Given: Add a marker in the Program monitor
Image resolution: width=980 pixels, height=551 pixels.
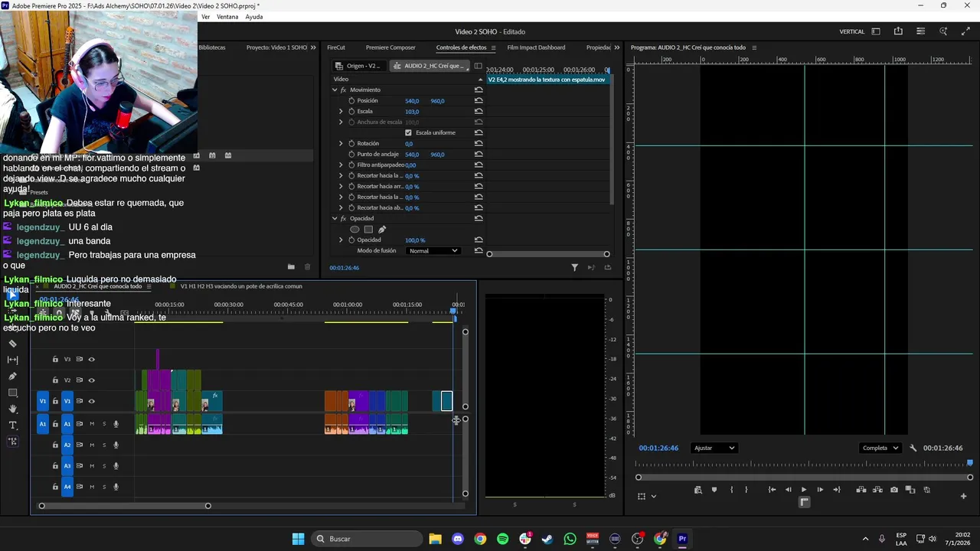Looking at the screenshot, I should [714, 490].
